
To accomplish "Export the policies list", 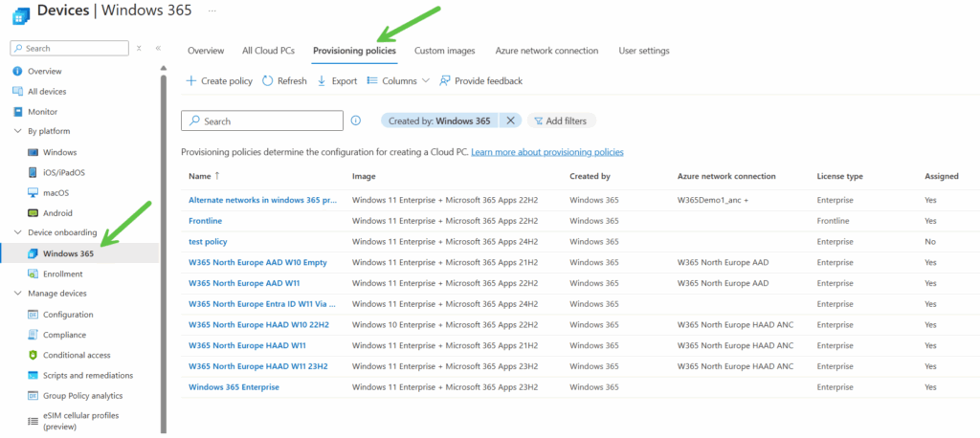I will pos(337,80).
